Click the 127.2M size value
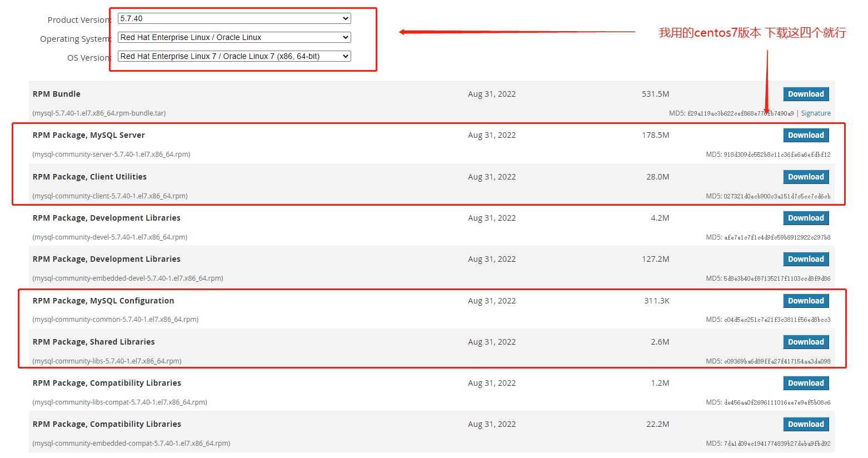 coord(655,259)
